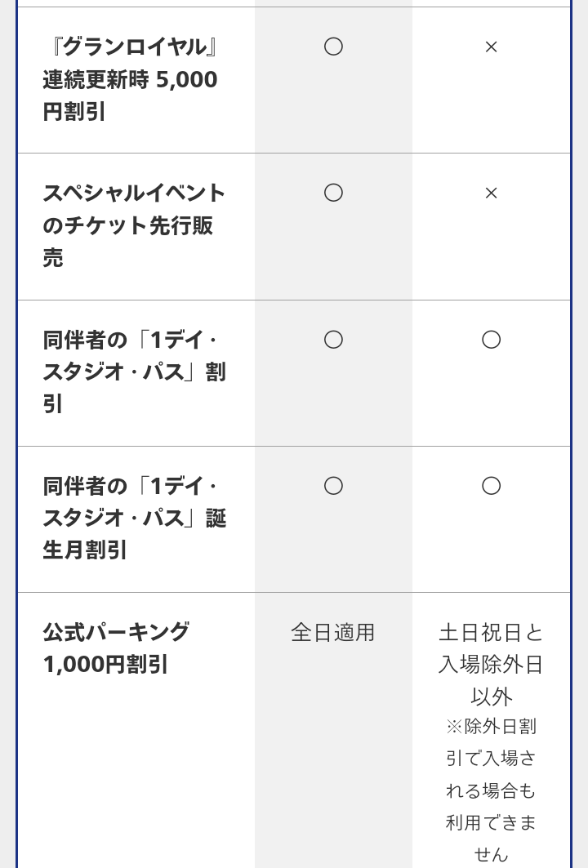
Task: Select the 土日祝日と入場除外日以外 text
Action: [491, 664]
